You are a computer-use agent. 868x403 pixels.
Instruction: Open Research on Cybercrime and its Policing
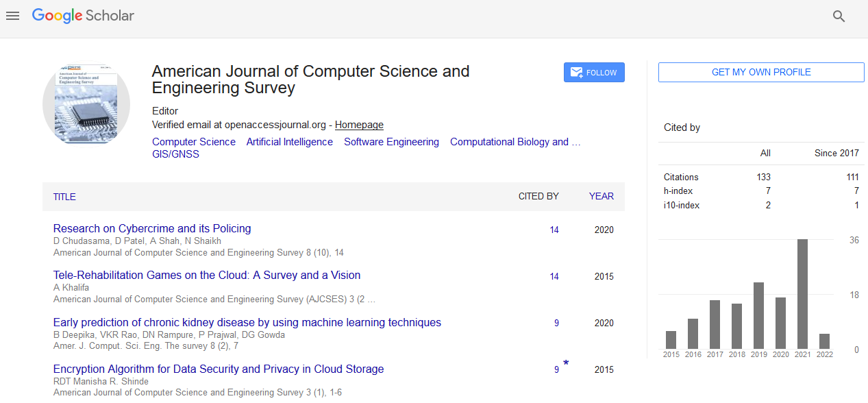[x=152, y=229]
